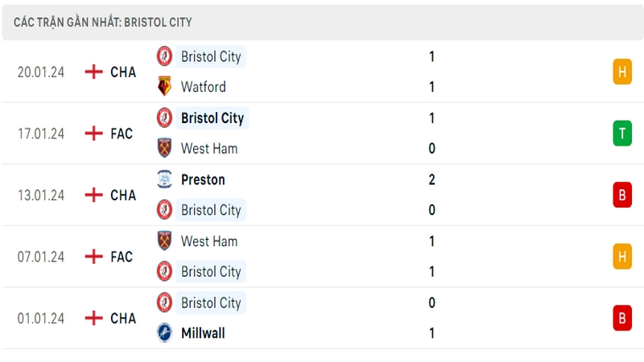Open the Preston team link

[203, 179]
